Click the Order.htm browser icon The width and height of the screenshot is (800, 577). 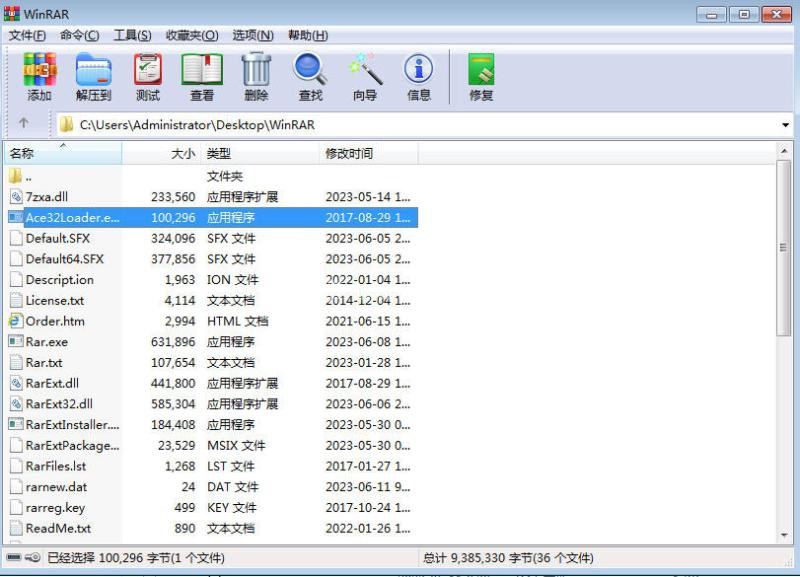point(16,321)
